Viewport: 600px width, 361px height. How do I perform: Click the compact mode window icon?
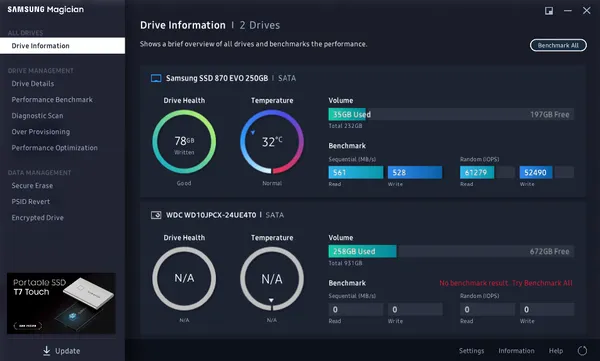[x=549, y=11]
